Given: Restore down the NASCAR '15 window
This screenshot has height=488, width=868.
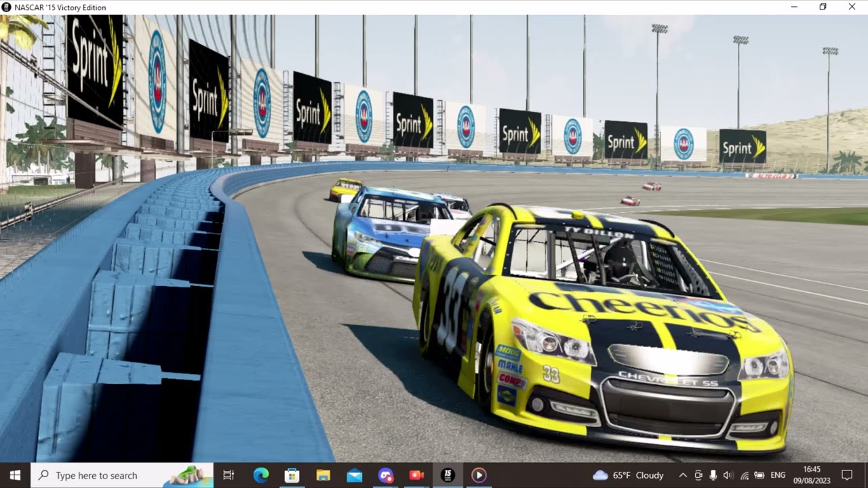Looking at the screenshot, I should tap(823, 7).
